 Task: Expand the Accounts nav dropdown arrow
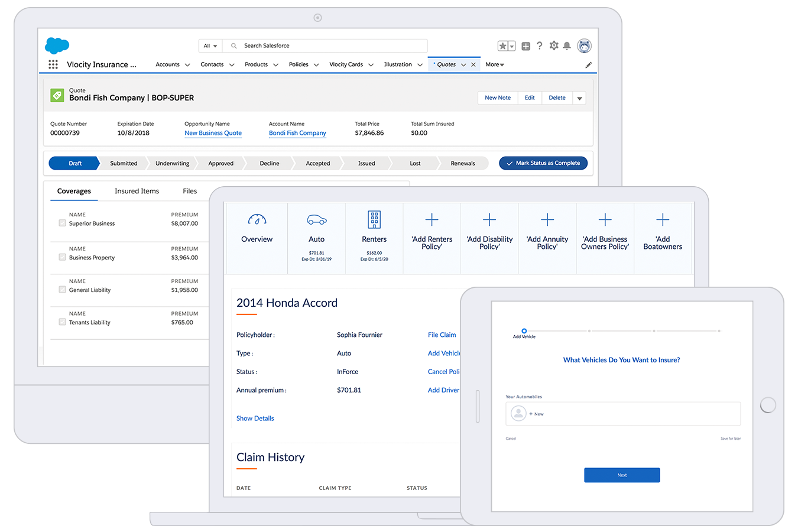[187, 65]
